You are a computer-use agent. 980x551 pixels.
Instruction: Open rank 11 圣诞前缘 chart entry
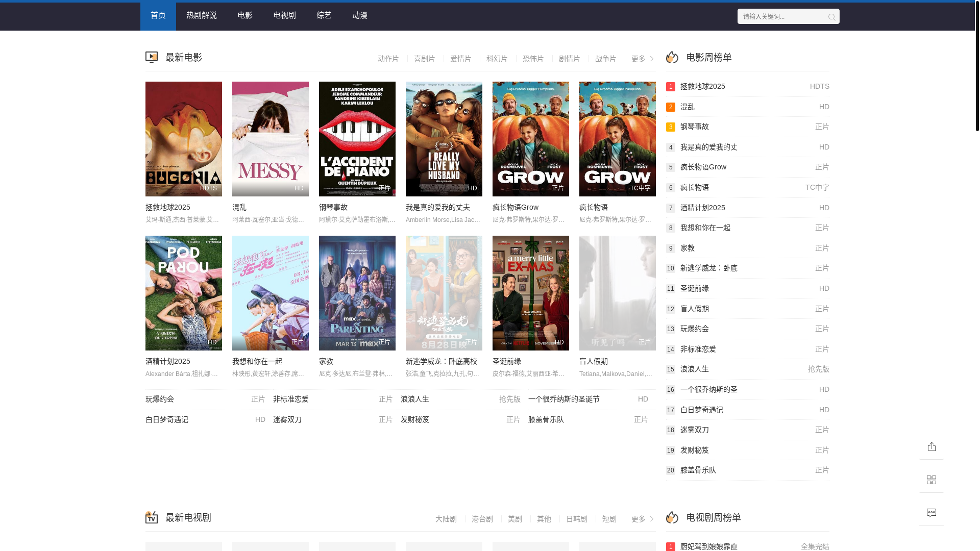[748, 288]
